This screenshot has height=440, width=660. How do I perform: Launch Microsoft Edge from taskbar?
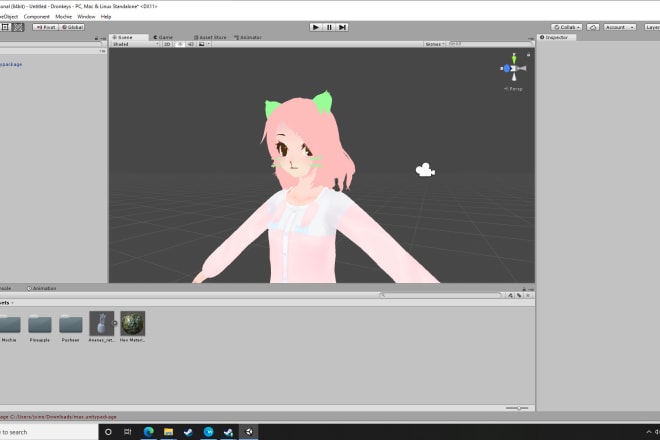tap(149, 432)
